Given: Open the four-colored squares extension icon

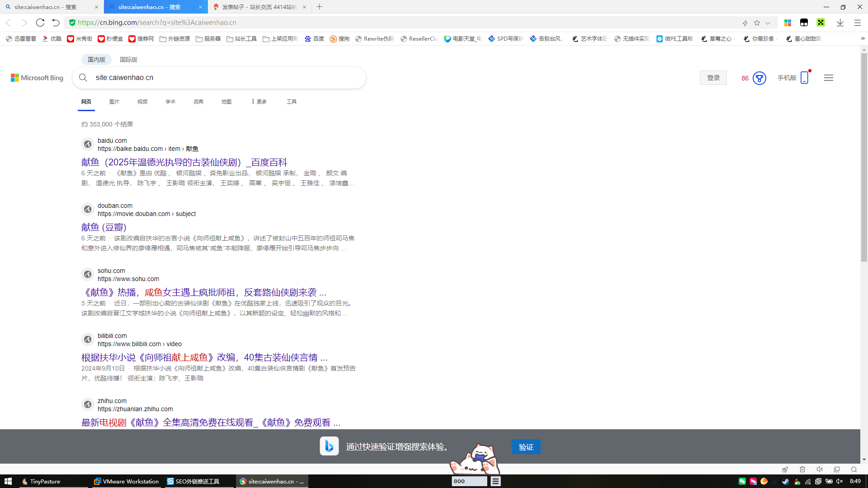Looking at the screenshot, I should click(788, 23).
